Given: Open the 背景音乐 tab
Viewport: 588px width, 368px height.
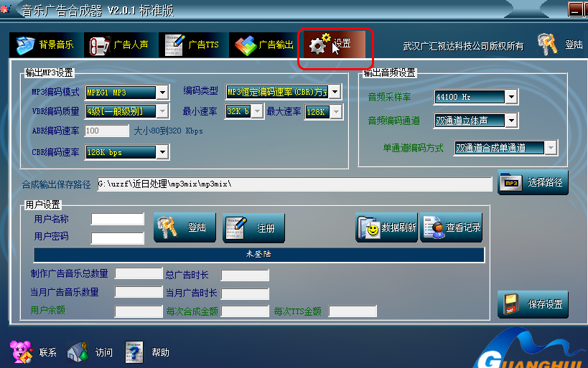Looking at the screenshot, I should (x=46, y=45).
